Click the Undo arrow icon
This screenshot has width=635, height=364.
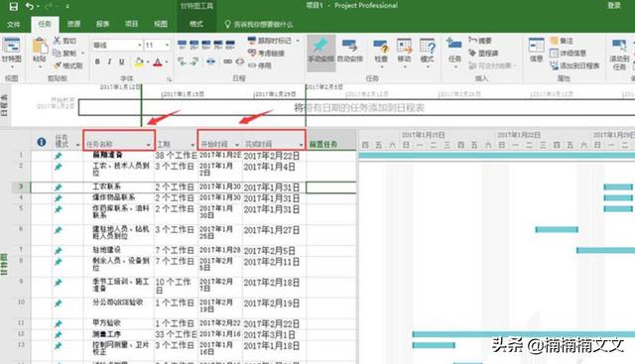30,6
